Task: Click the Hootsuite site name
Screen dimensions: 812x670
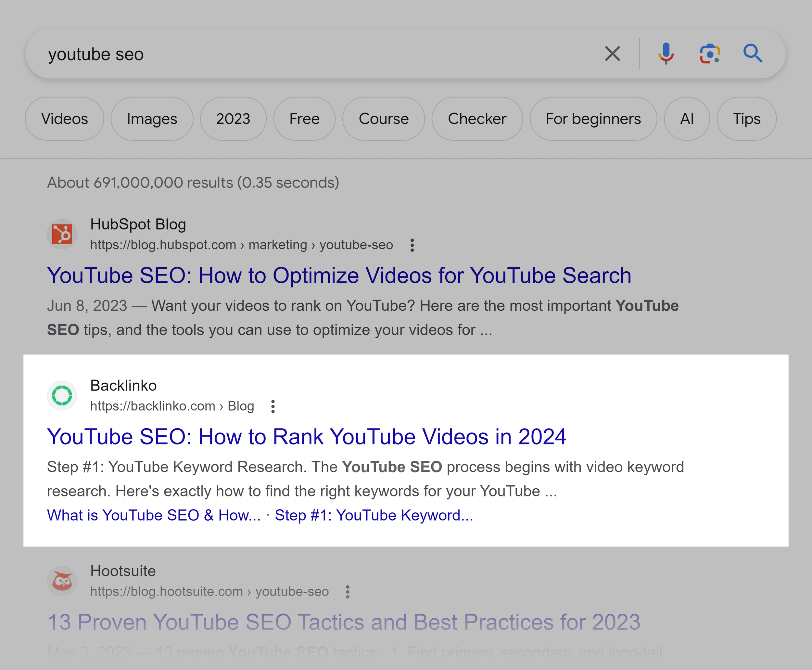Action: click(x=123, y=571)
